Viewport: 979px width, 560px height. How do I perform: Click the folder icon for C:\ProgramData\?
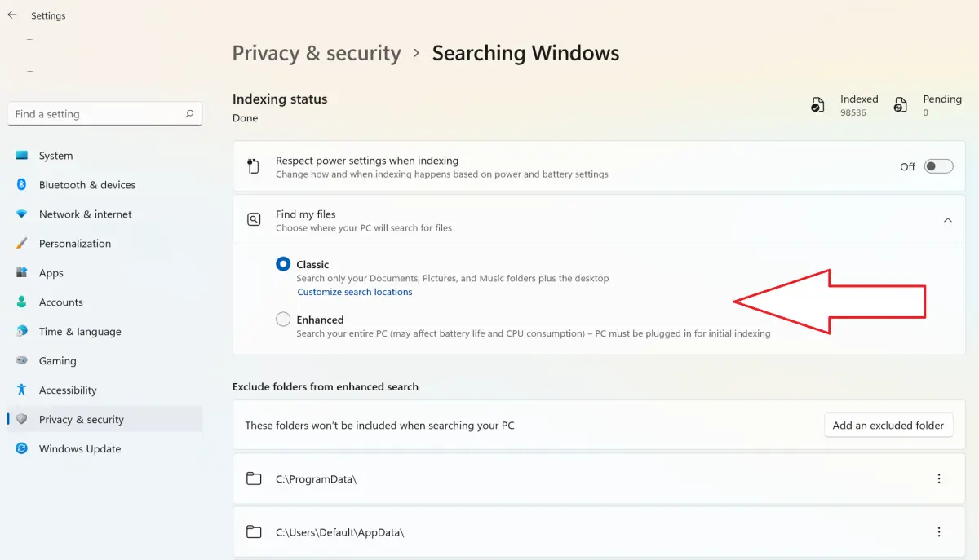coord(254,478)
